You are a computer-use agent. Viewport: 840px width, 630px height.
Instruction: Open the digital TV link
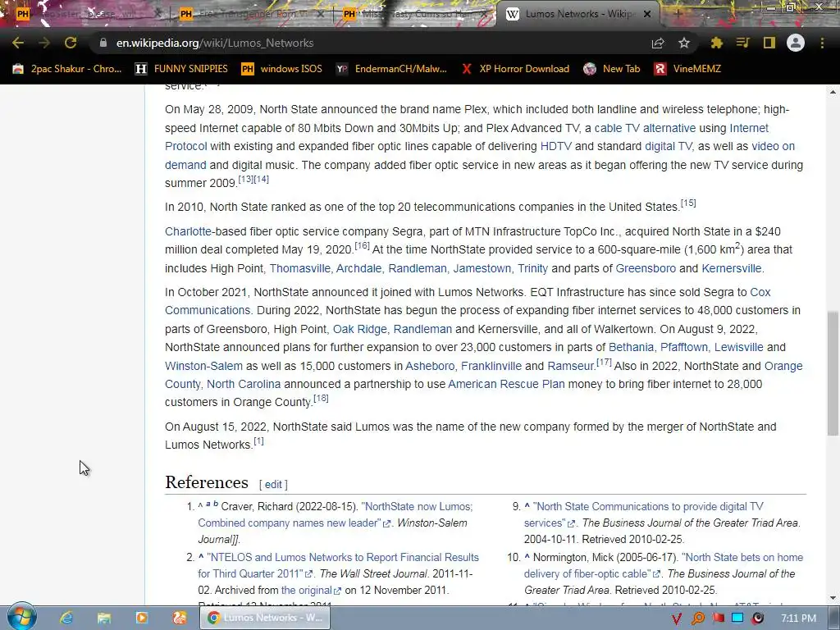coord(668,146)
